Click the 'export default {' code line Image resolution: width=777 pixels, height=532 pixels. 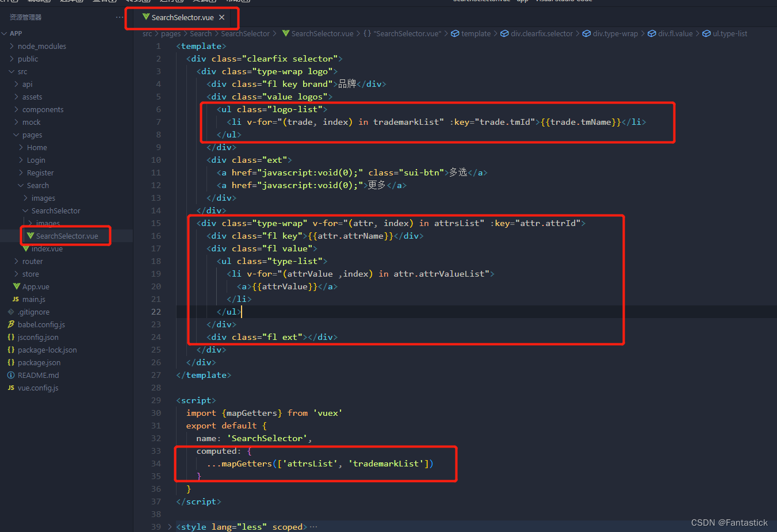pos(226,426)
